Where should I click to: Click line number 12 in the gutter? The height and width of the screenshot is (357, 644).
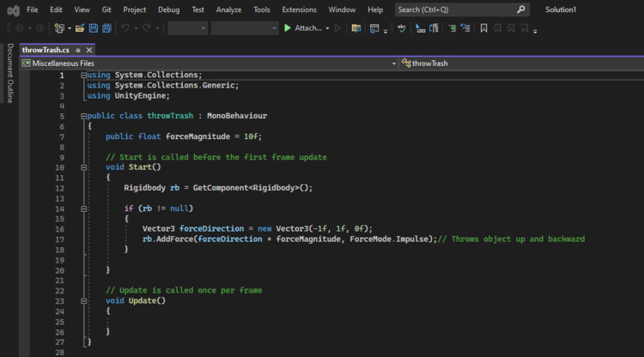coord(59,188)
